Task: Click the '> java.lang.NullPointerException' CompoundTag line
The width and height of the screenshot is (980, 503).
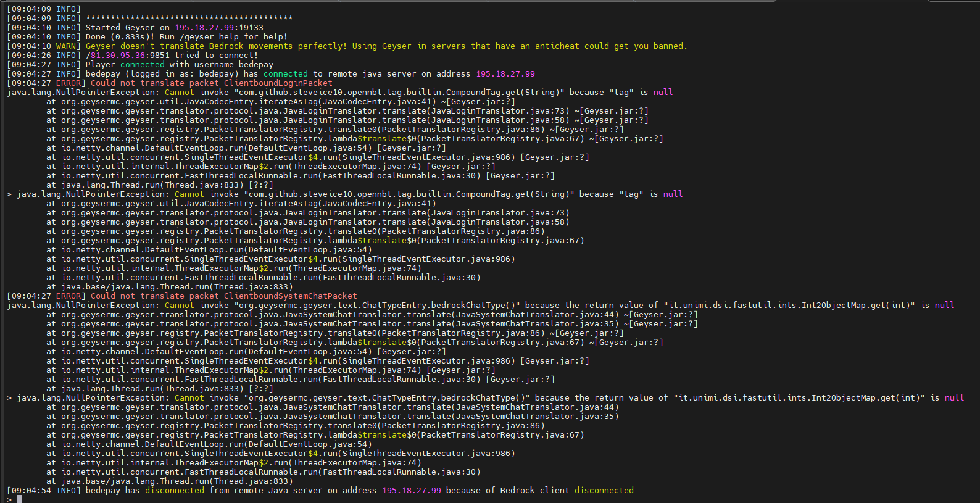Action: (x=345, y=194)
